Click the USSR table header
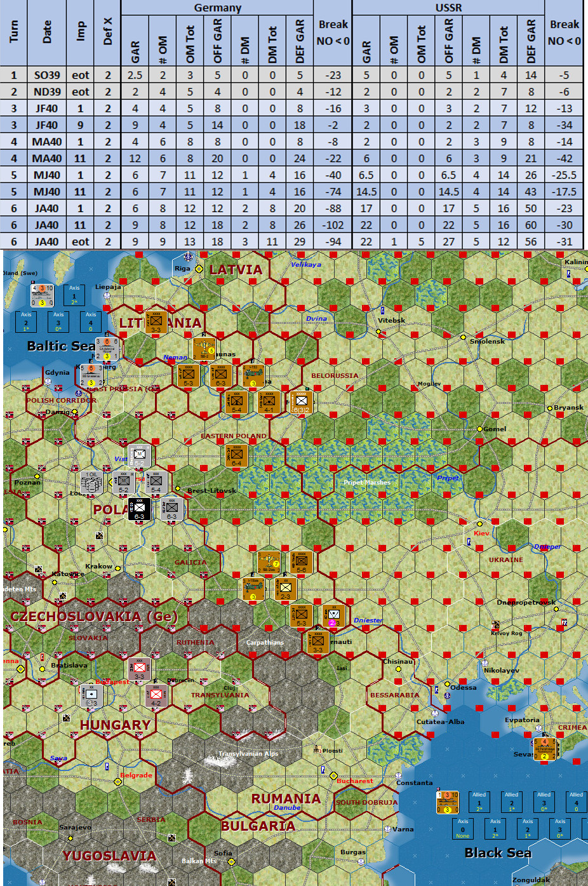This screenshot has width=588, height=886. 449,8
